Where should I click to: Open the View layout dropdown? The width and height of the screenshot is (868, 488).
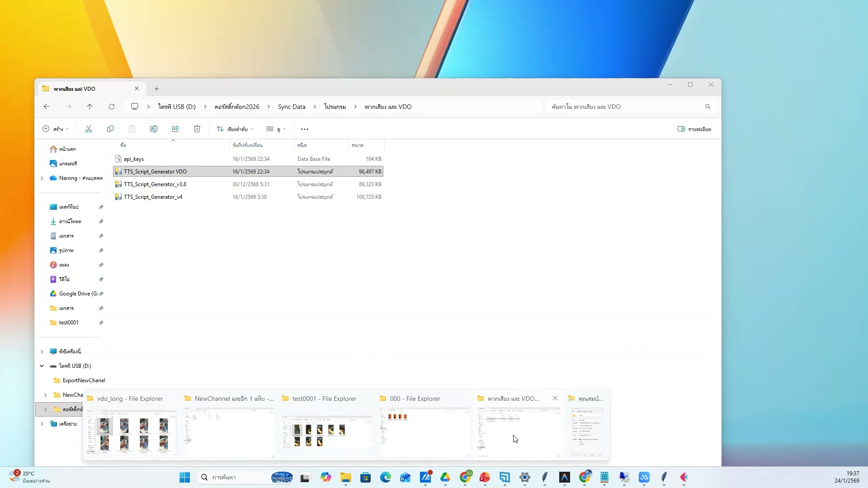[x=276, y=129]
